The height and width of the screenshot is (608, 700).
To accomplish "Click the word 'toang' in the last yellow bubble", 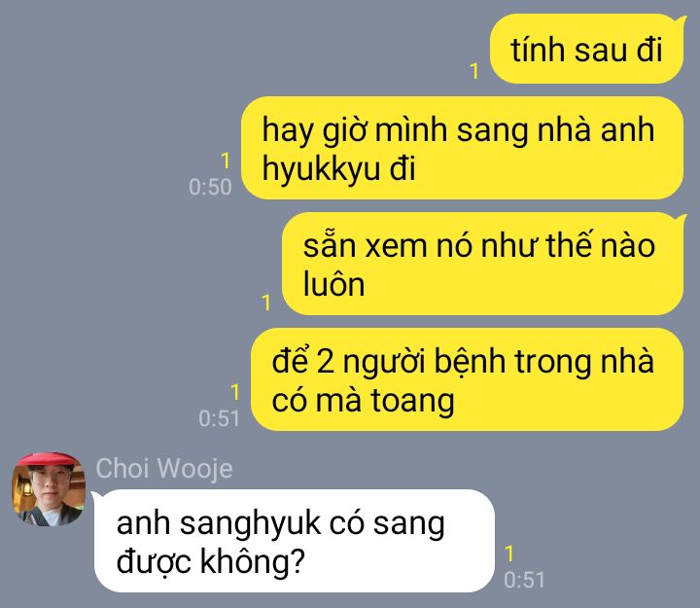I will coord(413,402).
